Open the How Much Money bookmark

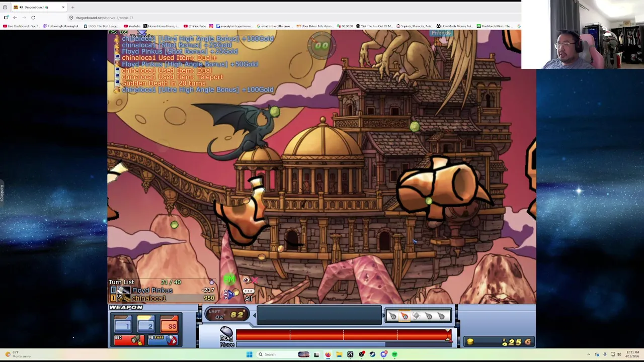[455, 26]
